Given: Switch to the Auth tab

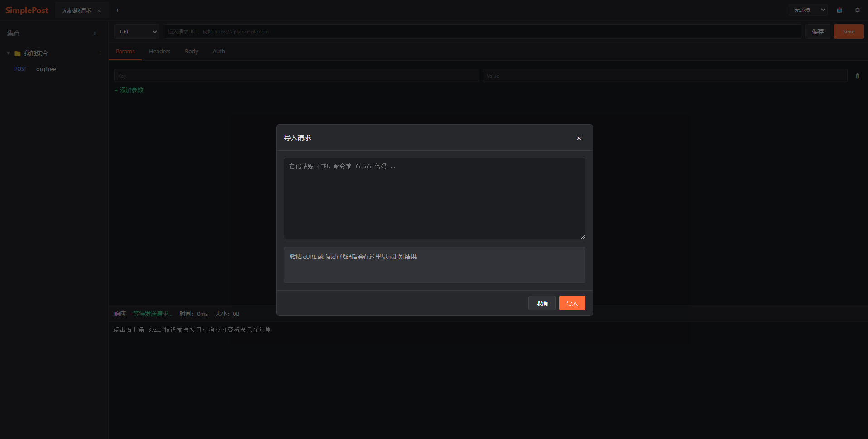Looking at the screenshot, I should [x=219, y=52].
